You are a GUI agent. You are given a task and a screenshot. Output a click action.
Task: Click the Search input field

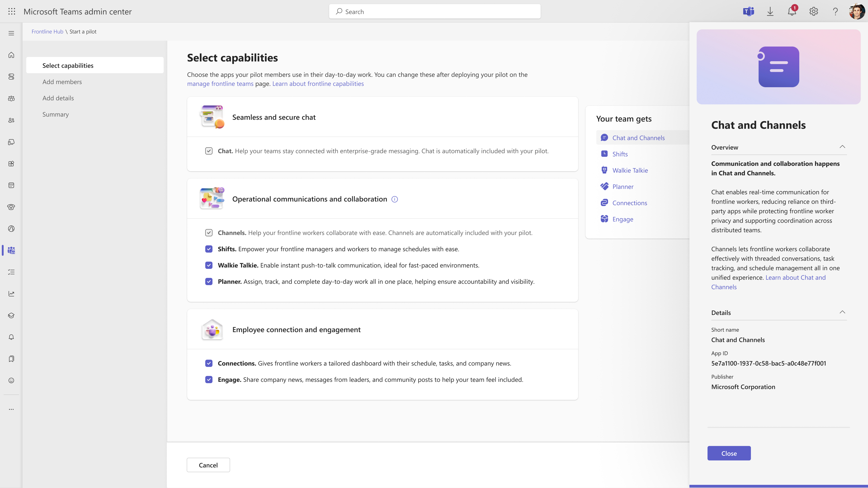pyautogui.click(x=435, y=12)
